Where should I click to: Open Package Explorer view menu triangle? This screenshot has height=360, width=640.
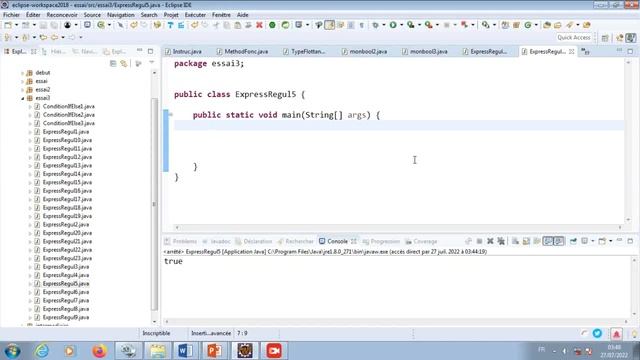[x=151, y=63]
